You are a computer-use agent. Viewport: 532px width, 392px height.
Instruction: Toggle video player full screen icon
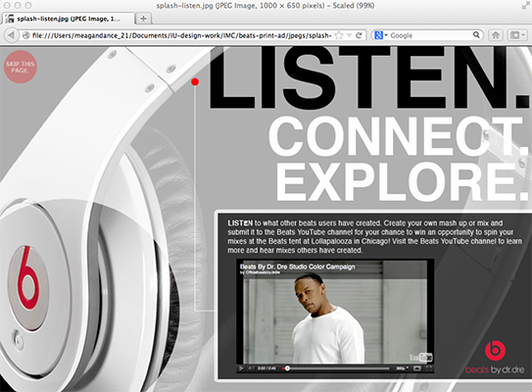(429, 368)
